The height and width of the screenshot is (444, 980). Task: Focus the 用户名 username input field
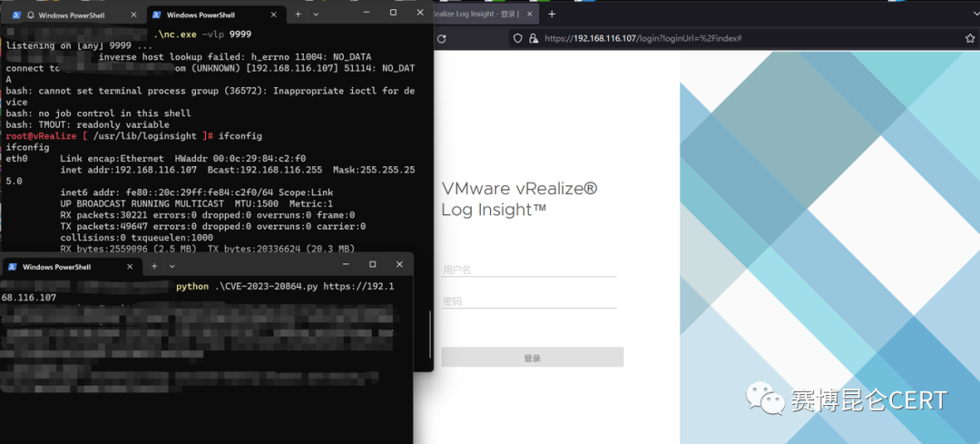click(529, 270)
